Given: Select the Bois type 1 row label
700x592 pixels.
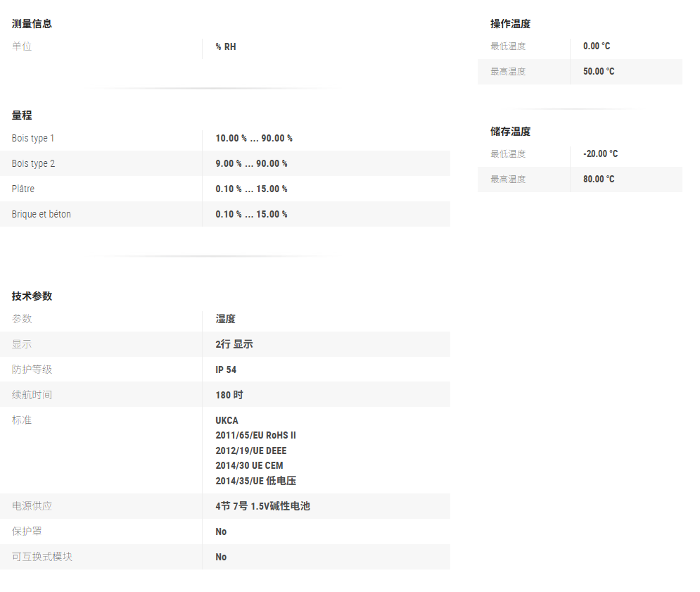Looking at the screenshot, I should click(x=33, y=139).
